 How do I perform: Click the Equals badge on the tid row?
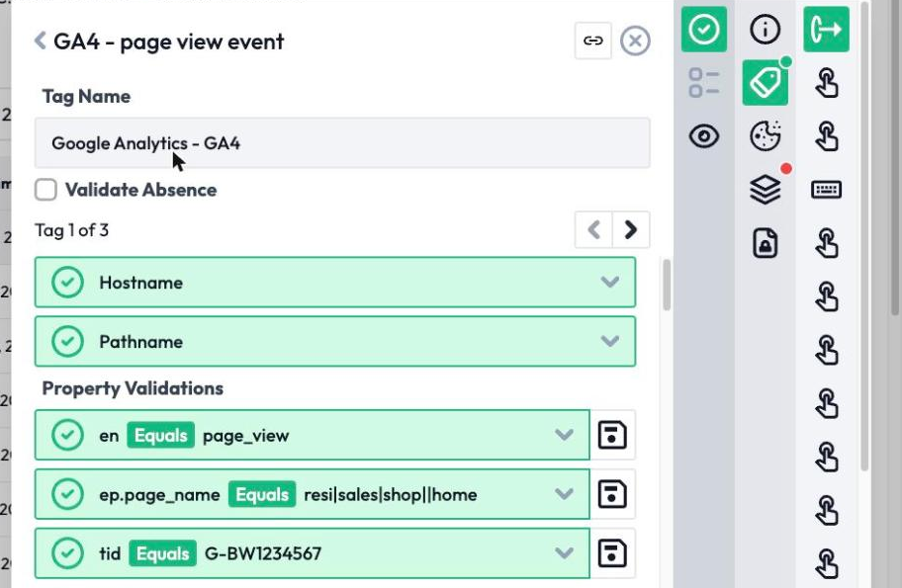pos(163,553)
